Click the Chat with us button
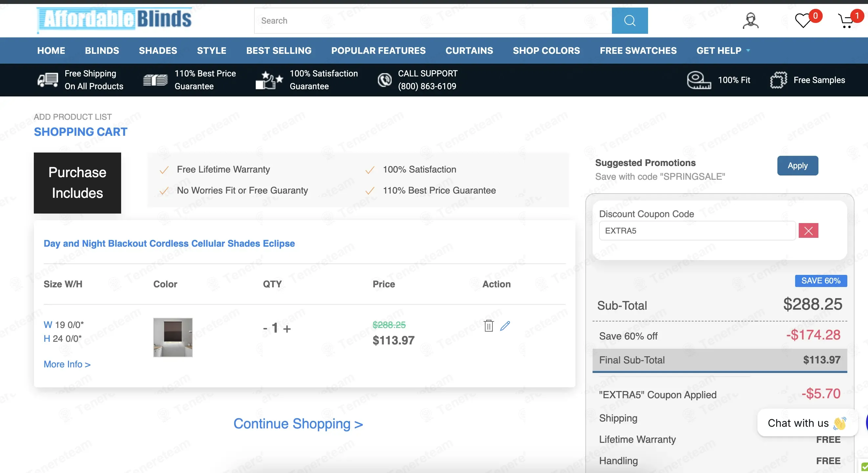The height and width of the screenshot is (473, 868). pyautogui.click(x=807, y=423)
